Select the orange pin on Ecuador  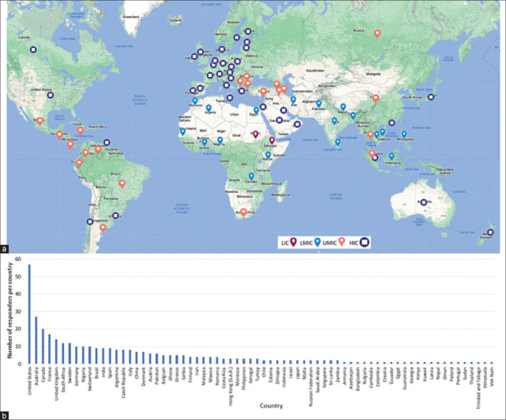point(79,163)
